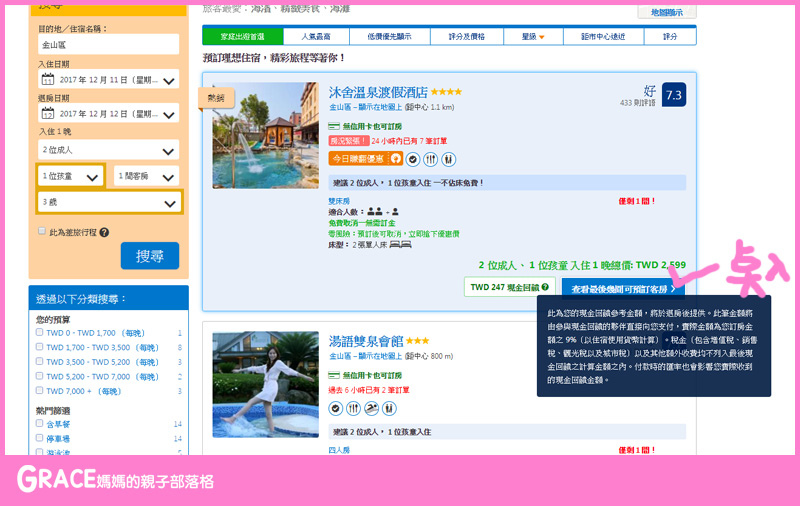This screenshot has width=800, height=506.
Task: Enable the 含早餐 popular filter checkbox
Action: click(x=39, y=425)
